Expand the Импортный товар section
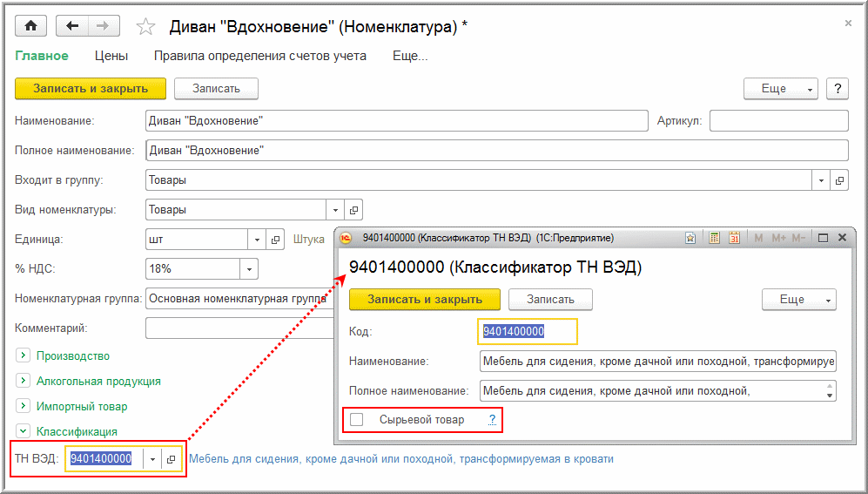This screenshot has width=868, height=494. [23, 406]
